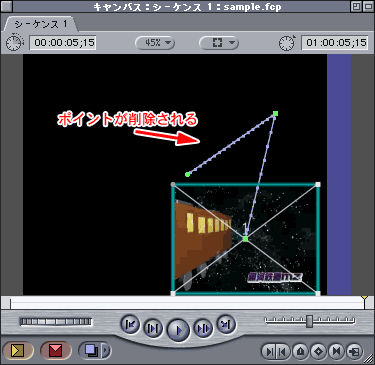This screenshot has width=375, height=365.
Task: Click the blue Replace edit button
Action: pyautogui.click(x=90, y=350)
